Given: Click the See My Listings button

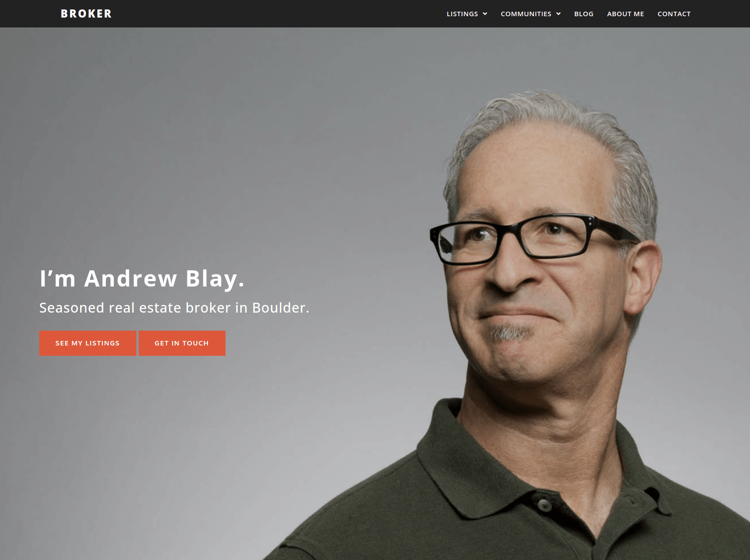Looking at the screenshot, I should pos(88,343).
